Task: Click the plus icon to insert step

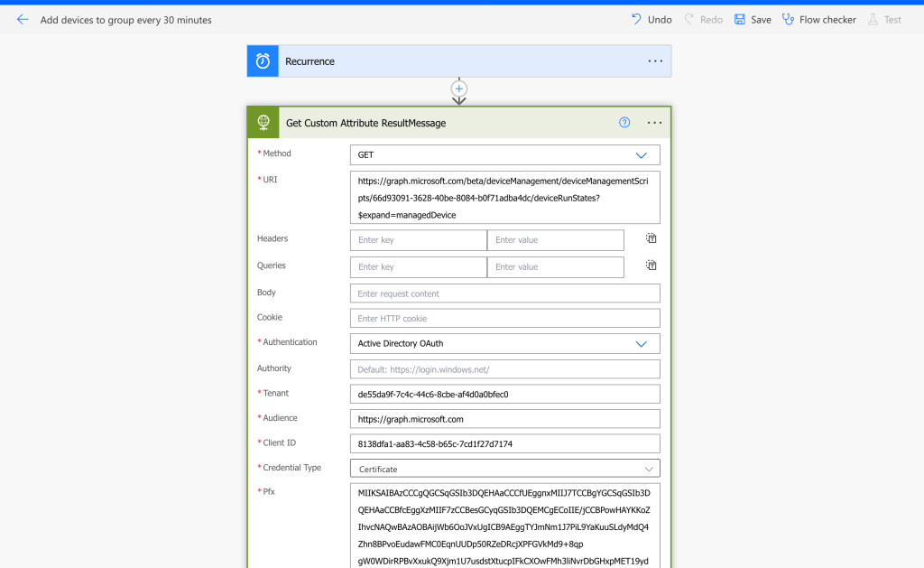Action: pyautogui.click(x=459, y=88)
